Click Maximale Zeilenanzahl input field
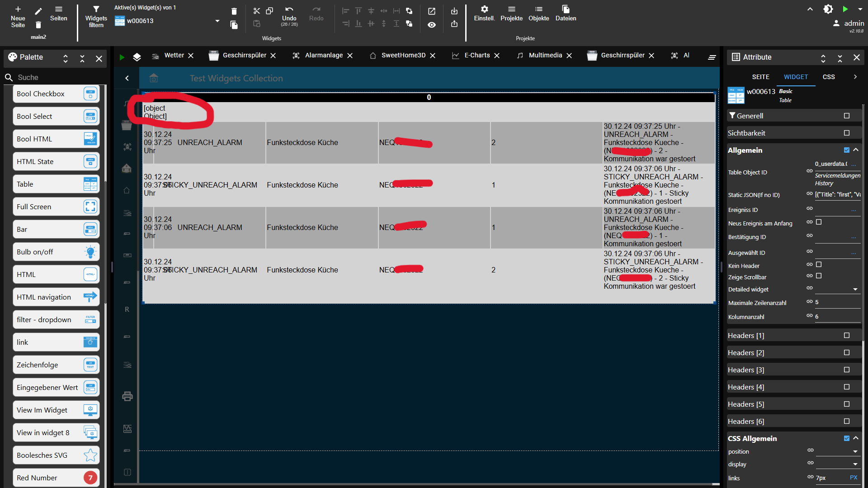Screen dimensions: 868x488 point(837,302)
